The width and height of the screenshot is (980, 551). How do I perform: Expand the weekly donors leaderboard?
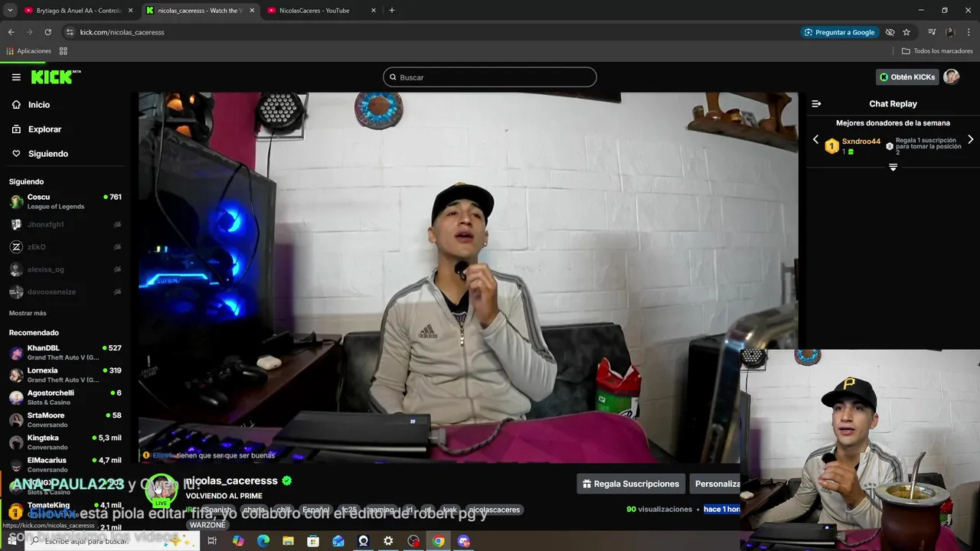pos(893,167)
